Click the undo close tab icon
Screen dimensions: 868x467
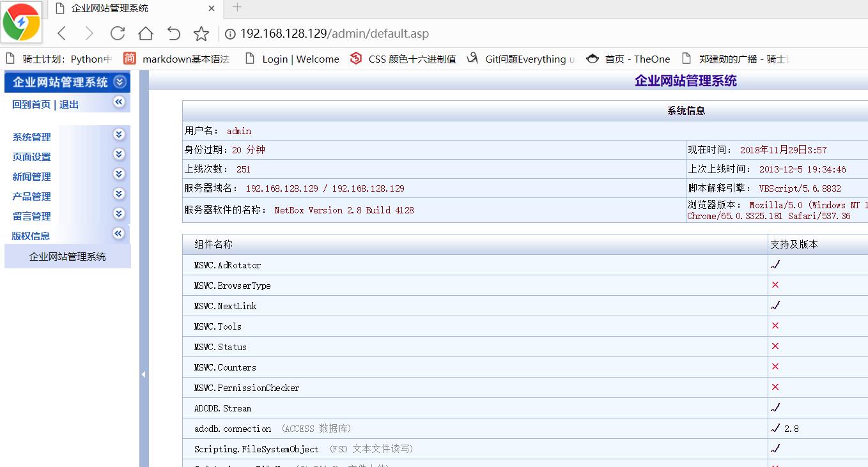point(173,33)
